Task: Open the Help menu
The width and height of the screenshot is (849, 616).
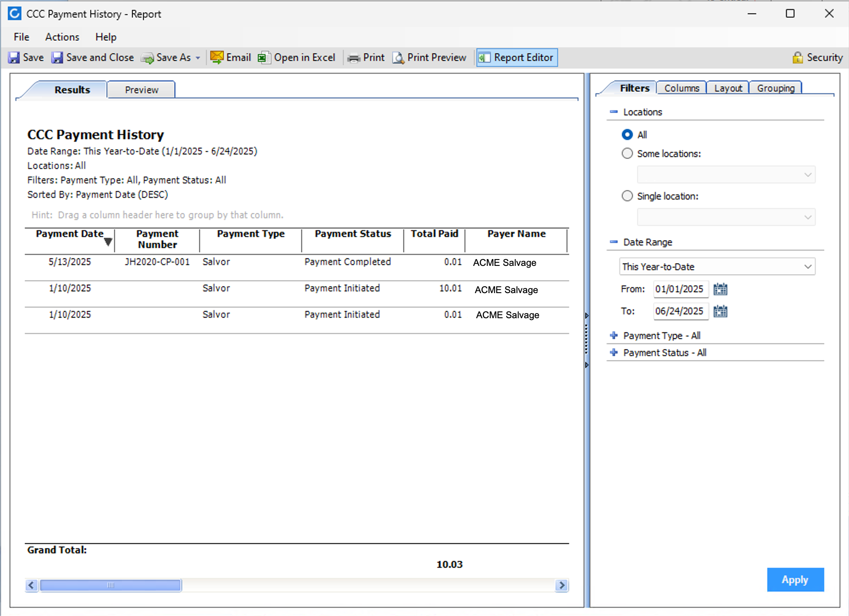Action: [105, 37]
